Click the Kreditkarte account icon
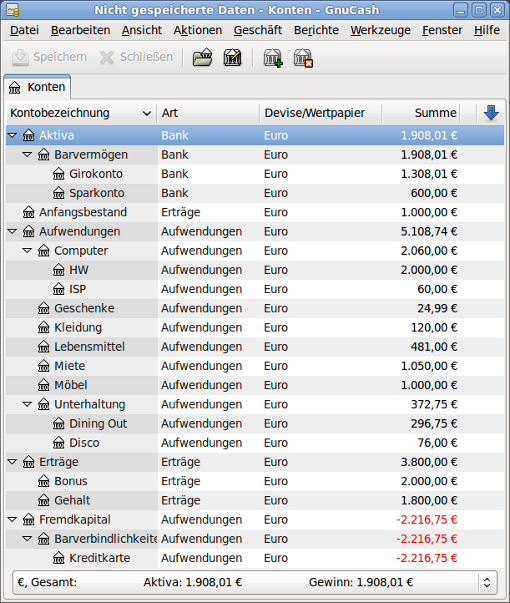The height and width of the screenshot is (603, 510). click(58, 558)
